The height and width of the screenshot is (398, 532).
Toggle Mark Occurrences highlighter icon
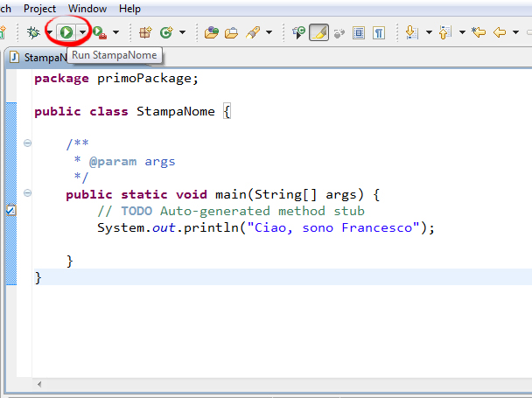319,32
